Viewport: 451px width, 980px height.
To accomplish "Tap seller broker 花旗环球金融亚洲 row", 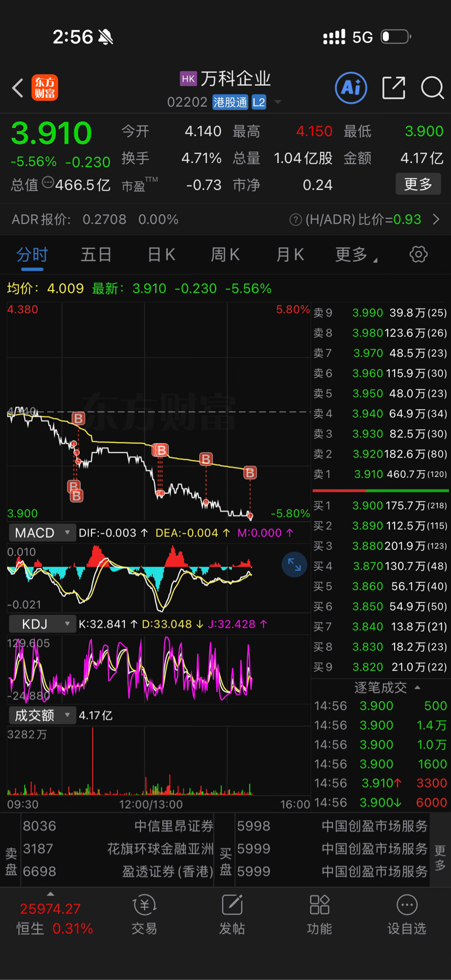I will (x=117, y=849).
